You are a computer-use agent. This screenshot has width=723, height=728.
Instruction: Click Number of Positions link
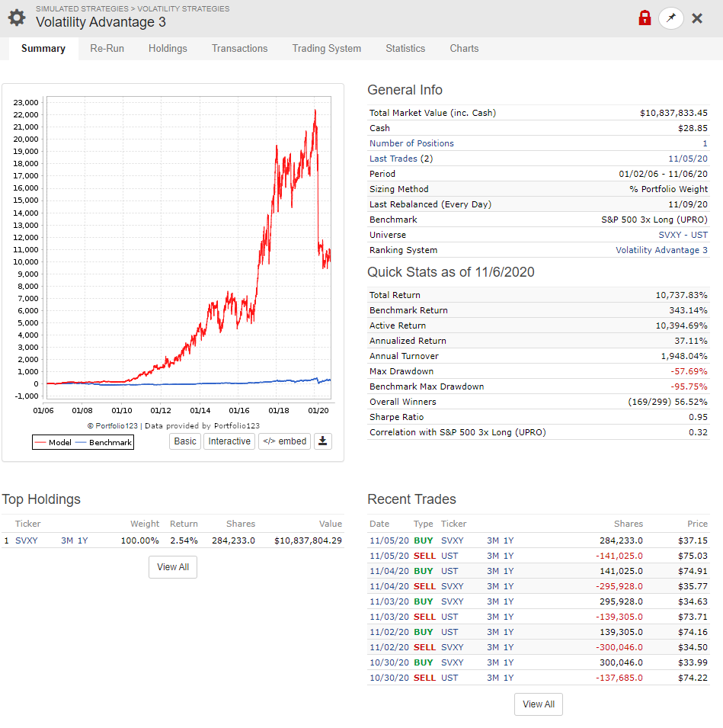tap(411, 143)
